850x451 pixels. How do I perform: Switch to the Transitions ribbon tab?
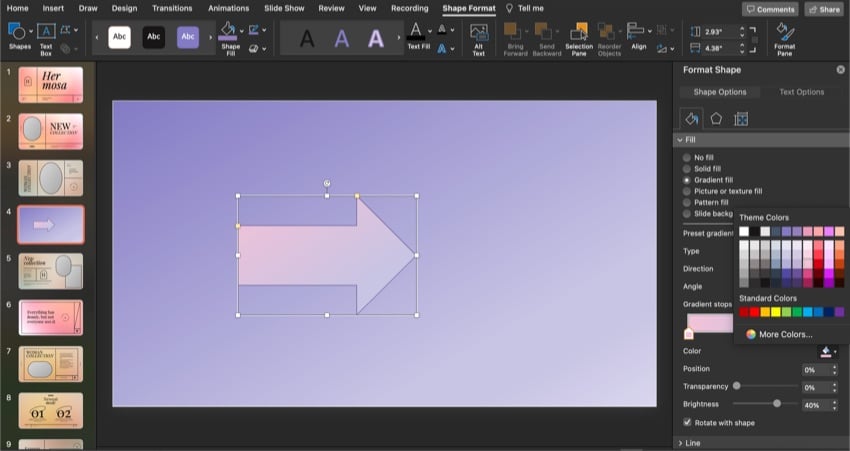[x=172, y=8]
